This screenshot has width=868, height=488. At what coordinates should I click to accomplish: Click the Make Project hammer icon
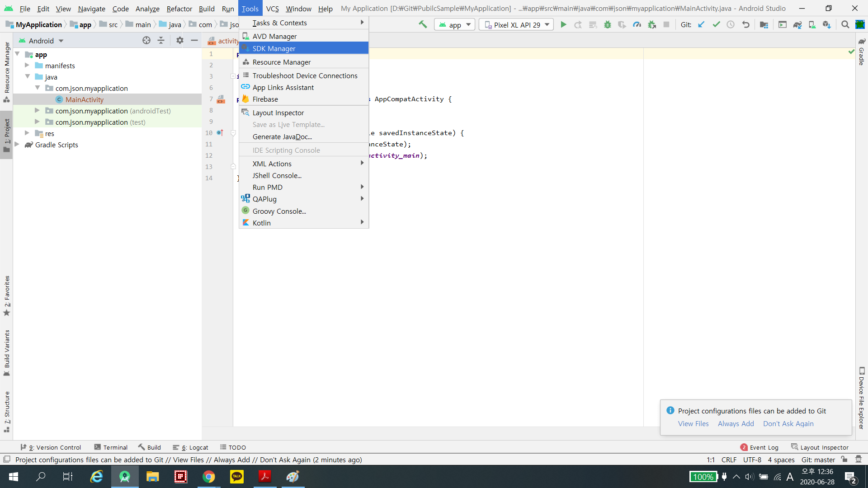point(423,24)
